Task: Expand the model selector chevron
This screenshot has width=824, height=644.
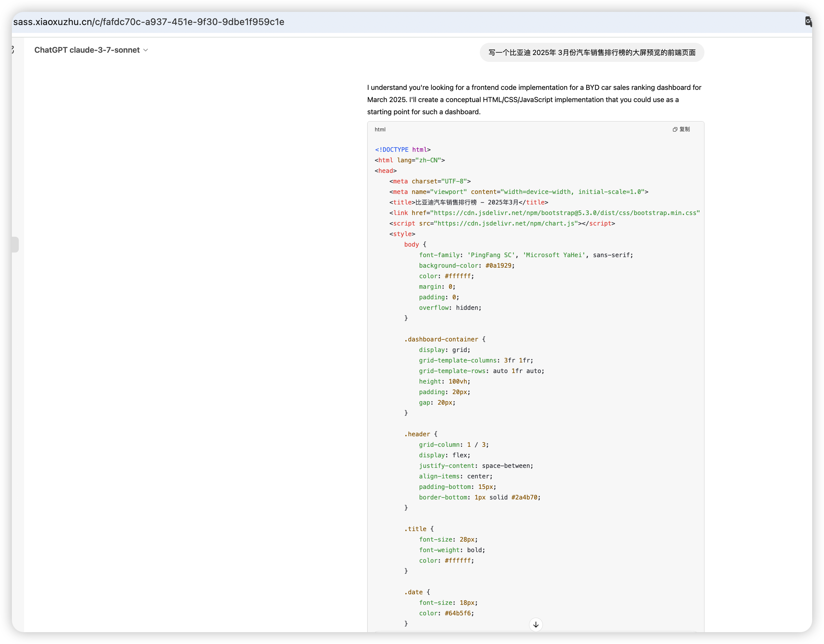Action: click(146, 50)
